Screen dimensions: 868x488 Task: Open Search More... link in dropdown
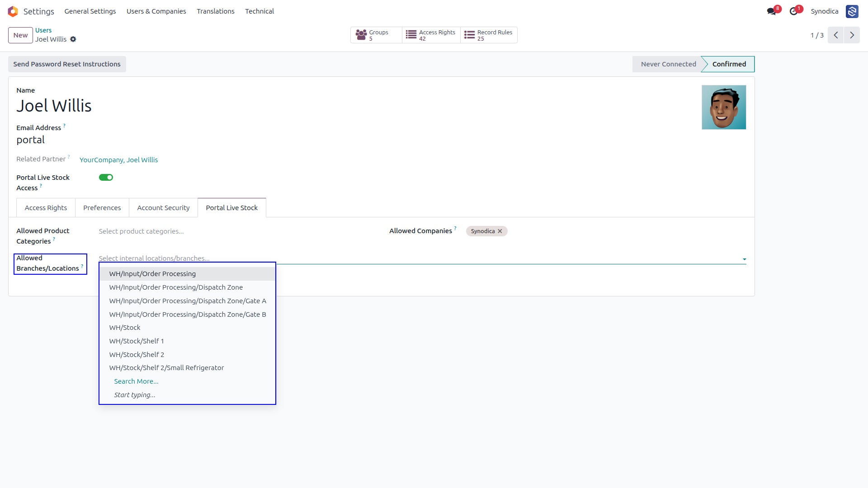pyautogui.click(x=136, y=381)
